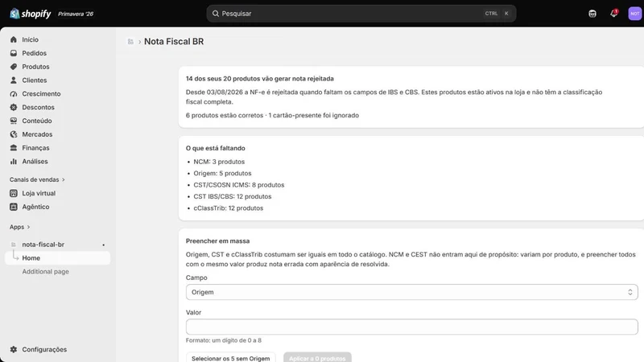Click 'CST IBS/CBS: 12 produtos' item

232,196
